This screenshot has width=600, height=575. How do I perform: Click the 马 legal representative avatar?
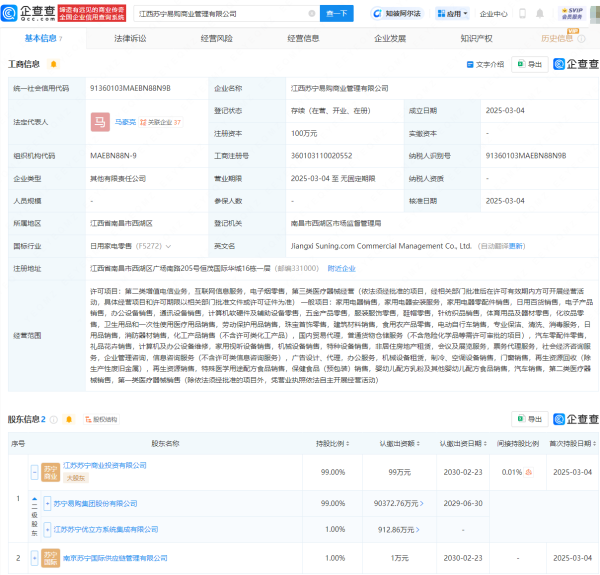tap(100, 122)
